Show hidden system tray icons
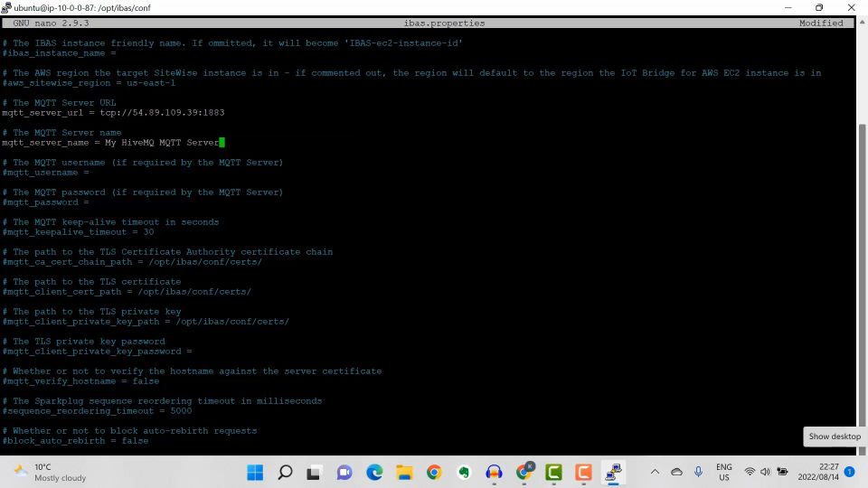Screen dimensions: 868x488 (655, 472)
